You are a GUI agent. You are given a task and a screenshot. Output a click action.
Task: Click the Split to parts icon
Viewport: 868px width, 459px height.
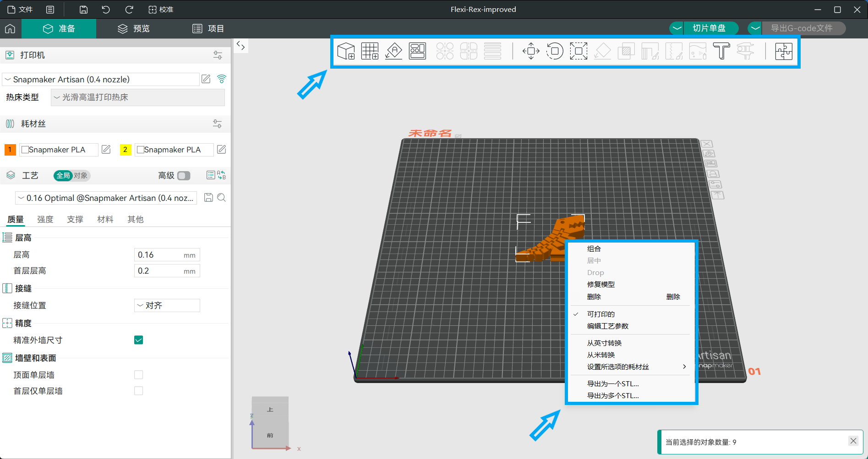pos(469,51)
